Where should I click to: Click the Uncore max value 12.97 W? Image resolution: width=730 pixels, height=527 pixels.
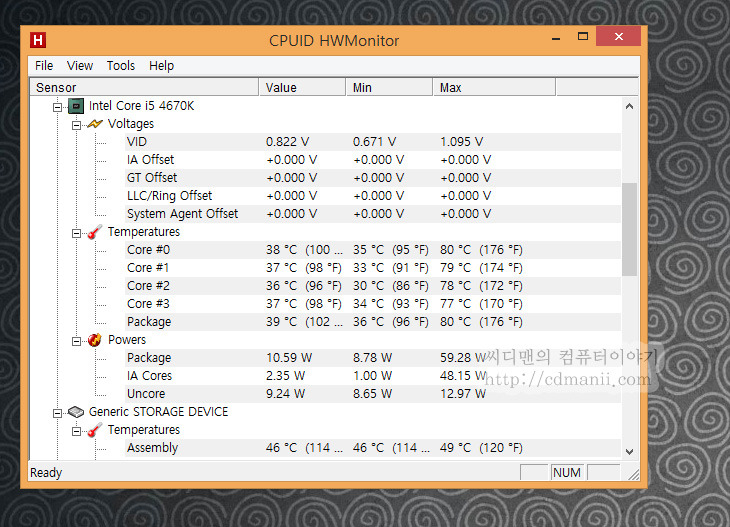(x=463, y=394)
